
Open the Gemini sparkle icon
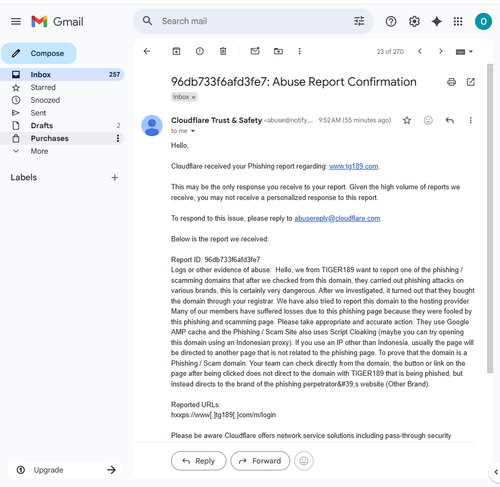tap(436, 22)
